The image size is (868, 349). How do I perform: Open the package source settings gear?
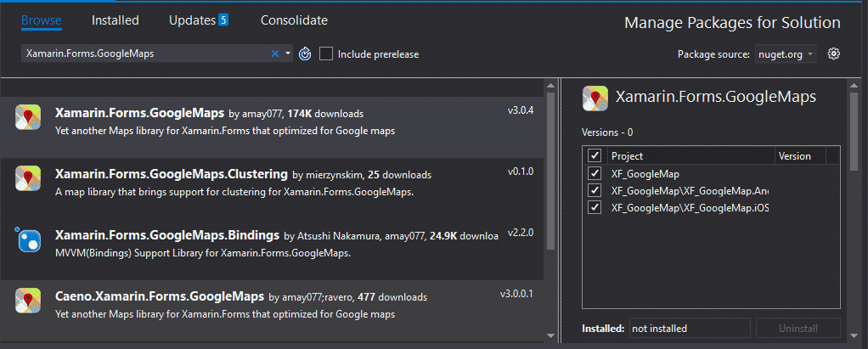tap(834, 53)
